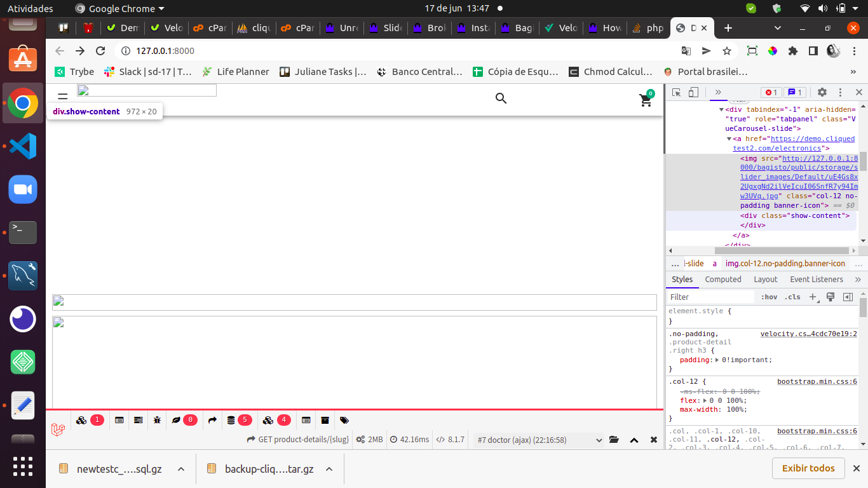Open debugbar queries tab with badge 5
This screenshot has height=488, width=868.
point(239,420)
